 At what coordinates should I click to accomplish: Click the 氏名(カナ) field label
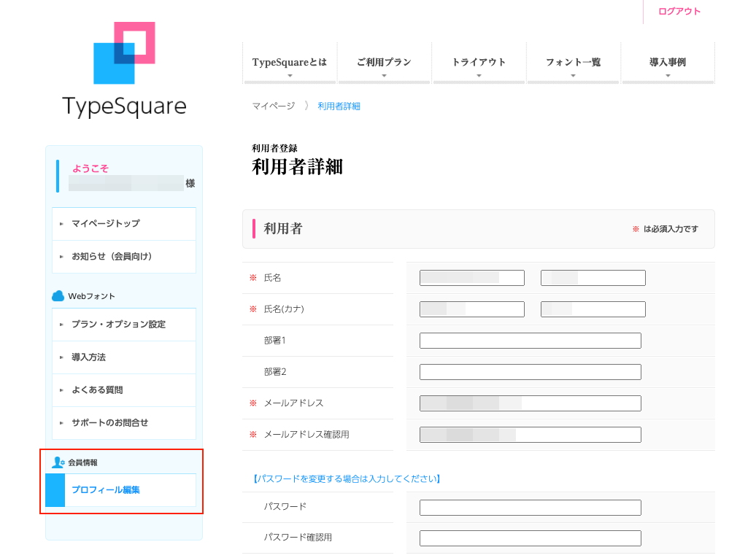point(284,309)
